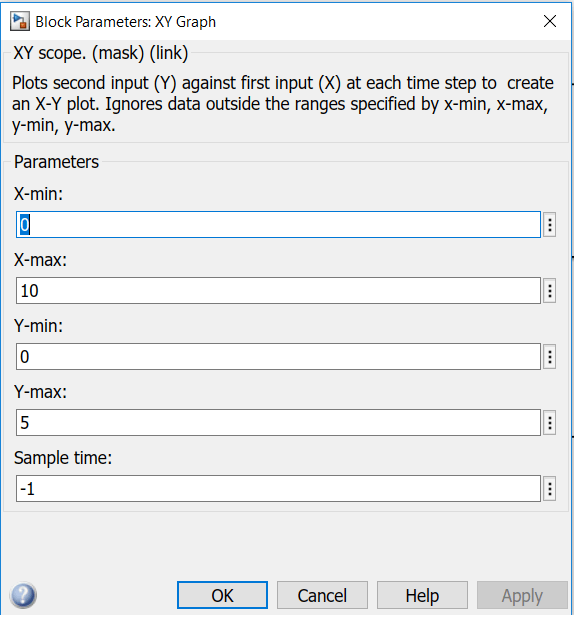Viewport: 574px width, 620px height.
Task: Select the X-max input field containing 10
Action: (x=278, y=291)
